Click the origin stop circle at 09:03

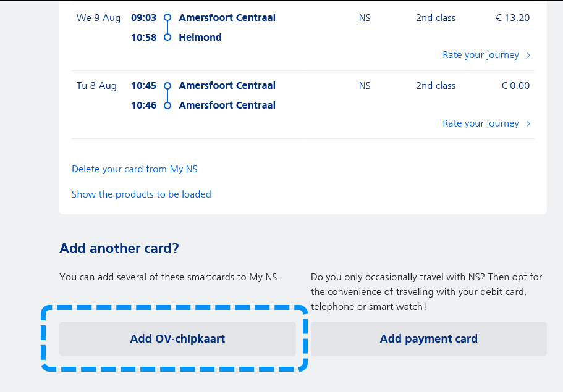(167, 18)
